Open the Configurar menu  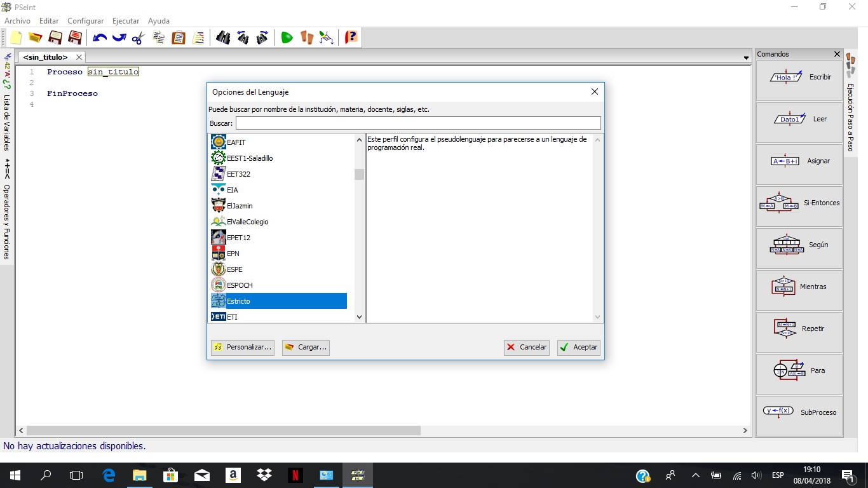coord(86,21)
